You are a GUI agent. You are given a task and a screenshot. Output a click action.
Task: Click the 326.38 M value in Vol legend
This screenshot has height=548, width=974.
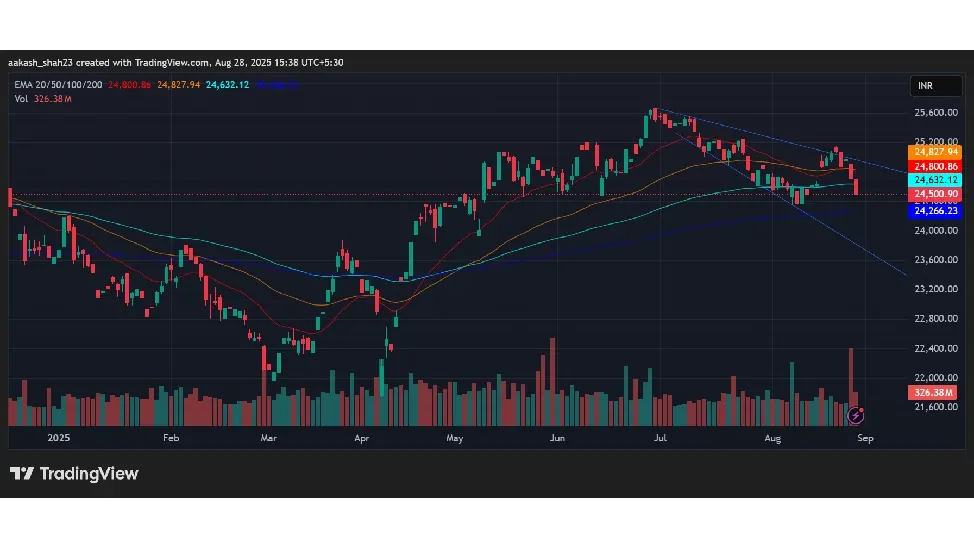53,99
